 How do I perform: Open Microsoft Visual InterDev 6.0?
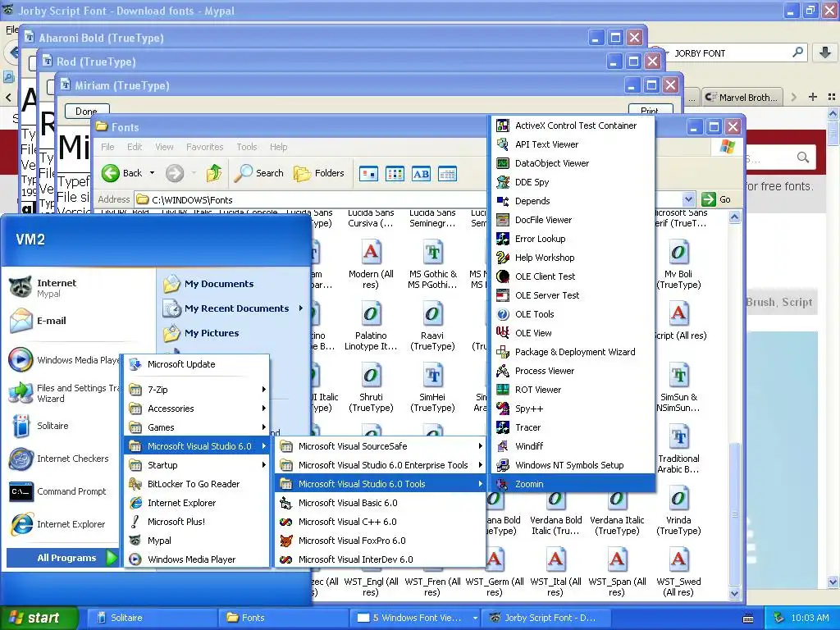click(x=380, y=559)
